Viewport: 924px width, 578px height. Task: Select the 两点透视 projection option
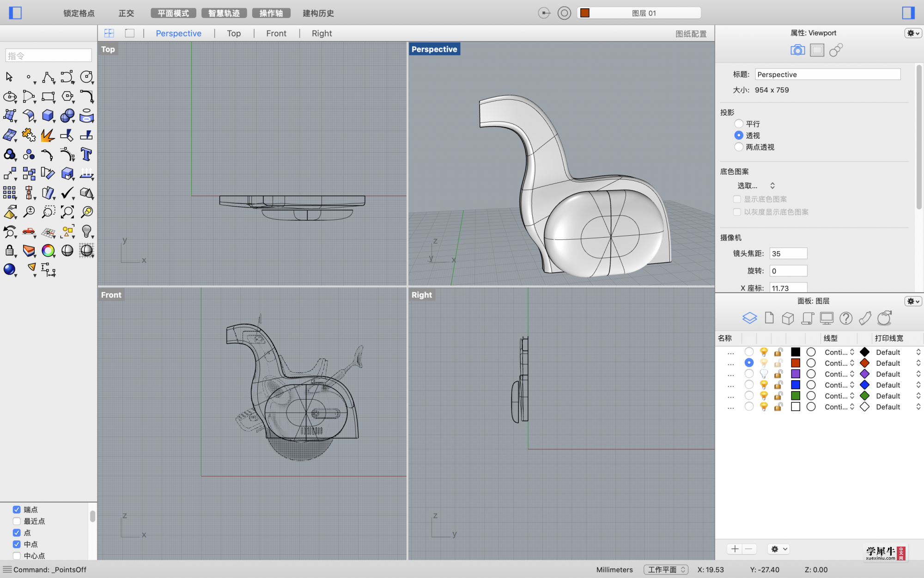pyautogui.click(x=739, y=147)
